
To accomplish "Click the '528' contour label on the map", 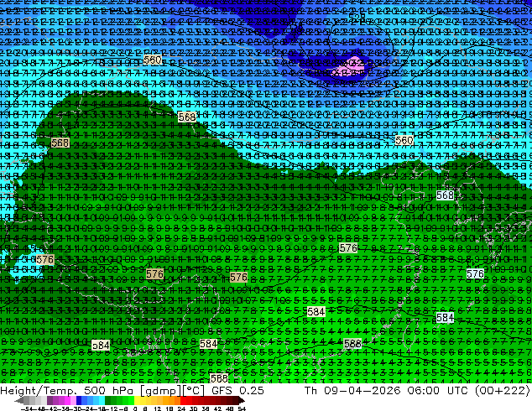I will pyautogui.click(x=357, y=16).
